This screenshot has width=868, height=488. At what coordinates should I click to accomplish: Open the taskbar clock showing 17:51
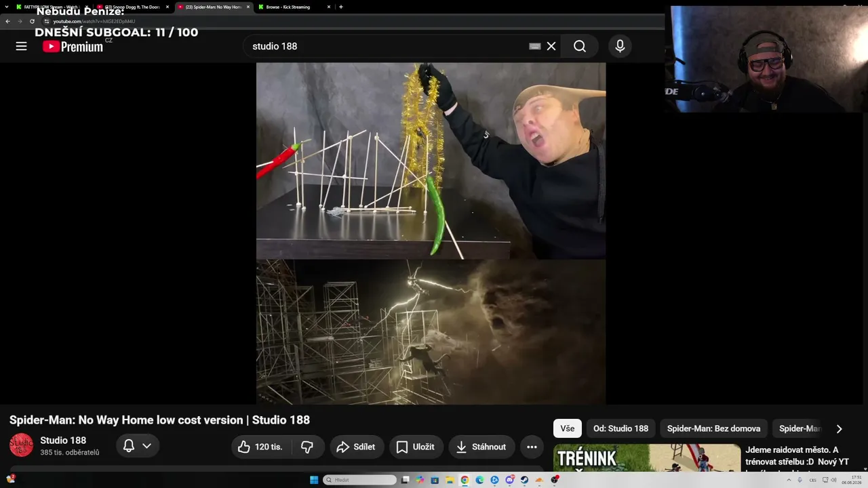click(852, 480)
